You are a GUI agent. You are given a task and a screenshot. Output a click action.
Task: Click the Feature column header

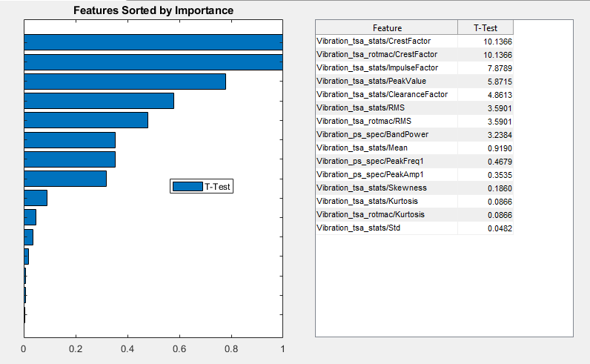click(x=387, y=28)
